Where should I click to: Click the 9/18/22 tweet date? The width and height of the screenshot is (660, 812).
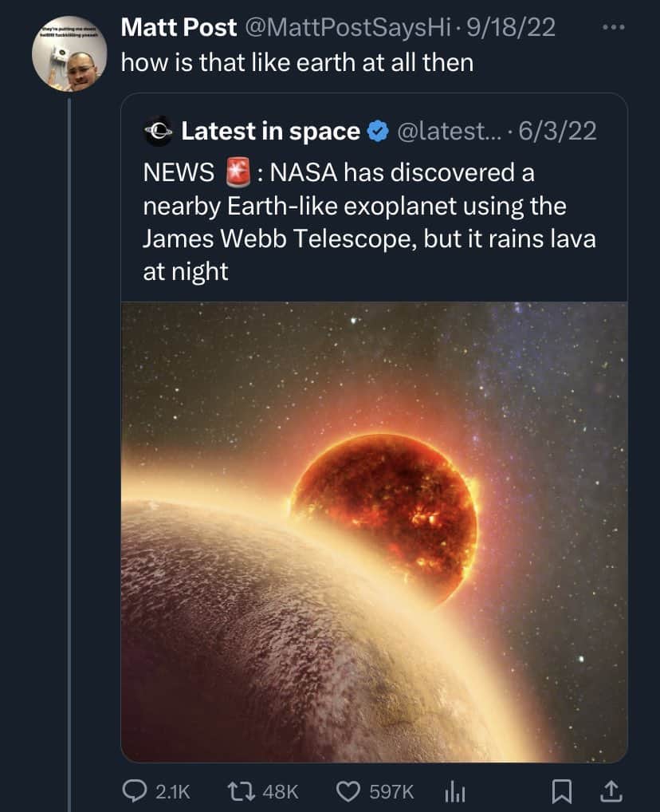512,27
